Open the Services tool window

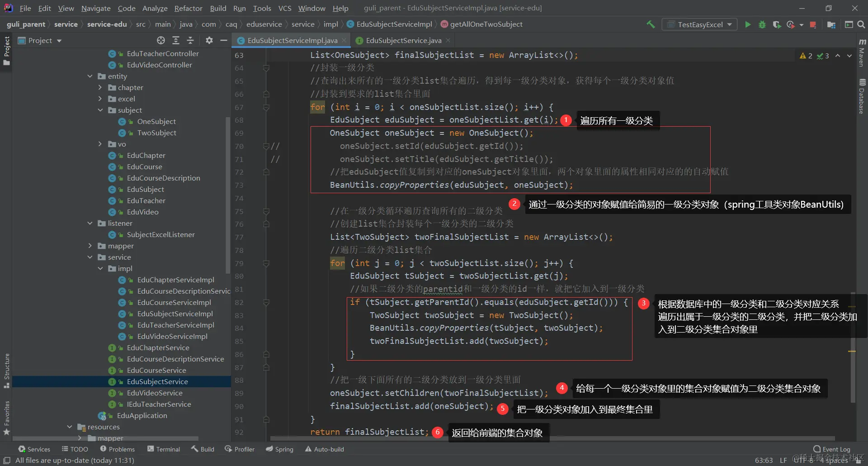click(x=34, y=449)
